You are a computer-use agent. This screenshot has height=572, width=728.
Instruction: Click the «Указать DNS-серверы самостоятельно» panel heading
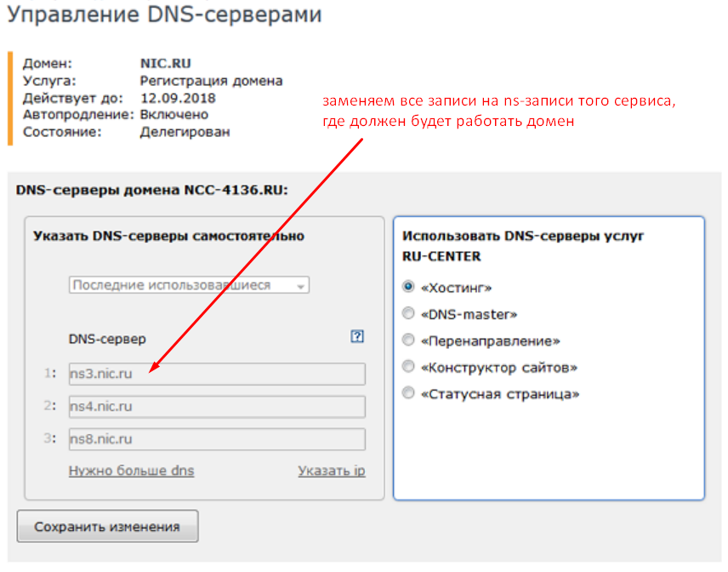point(168,236)
